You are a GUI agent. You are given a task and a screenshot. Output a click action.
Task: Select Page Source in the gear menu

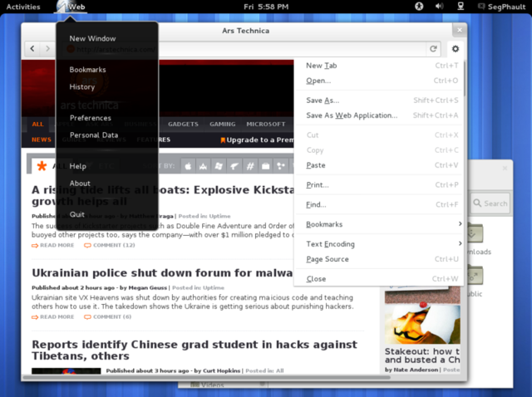(x=379, y=259)
